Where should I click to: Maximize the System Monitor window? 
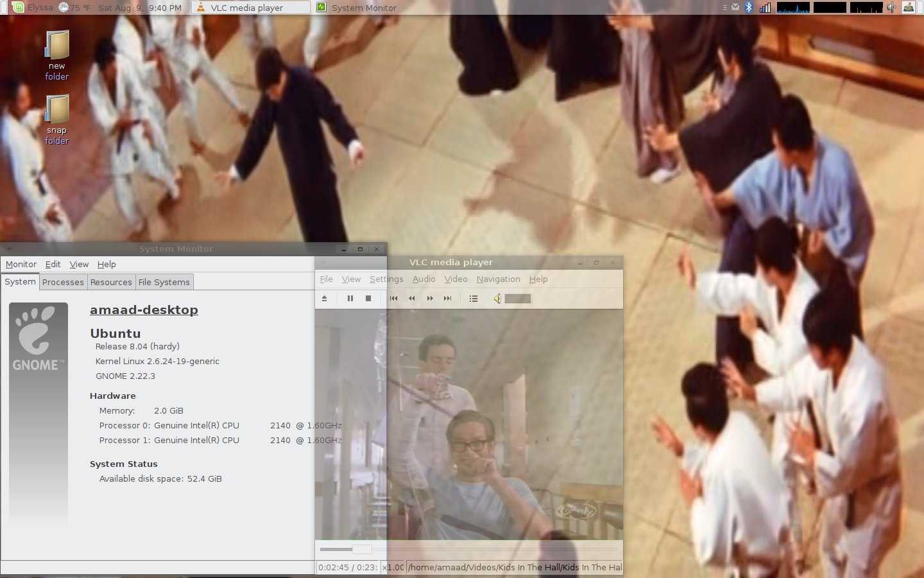(360, 249)
